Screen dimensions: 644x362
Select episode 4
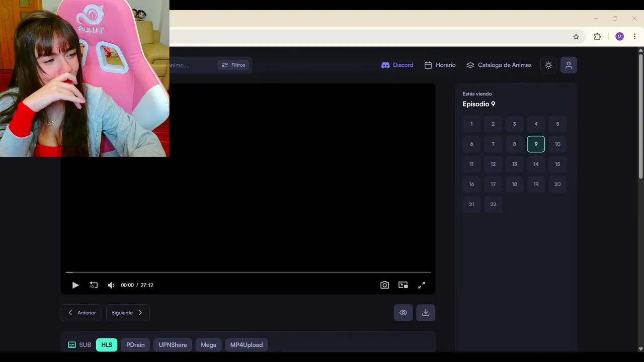[x=536, y=124]
